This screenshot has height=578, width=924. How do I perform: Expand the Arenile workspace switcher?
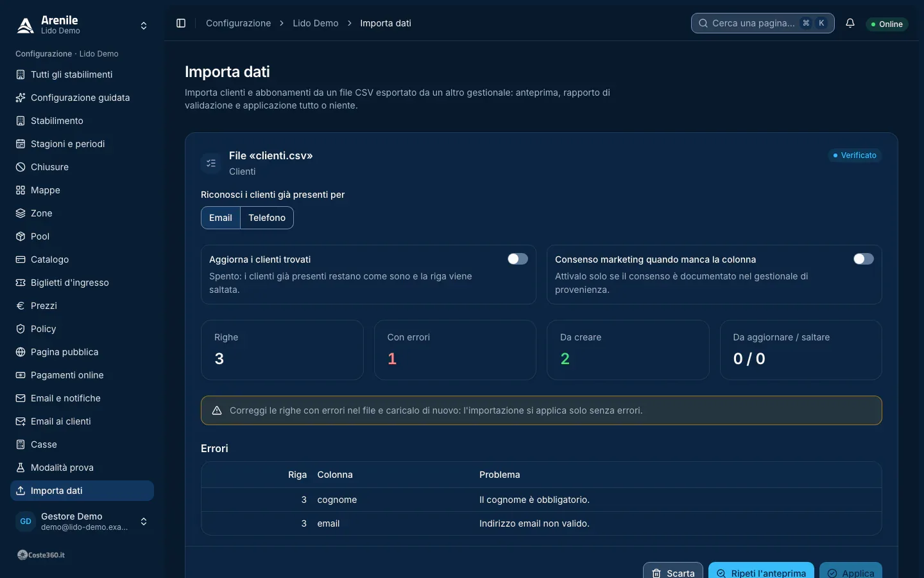[x=144, y=26]
